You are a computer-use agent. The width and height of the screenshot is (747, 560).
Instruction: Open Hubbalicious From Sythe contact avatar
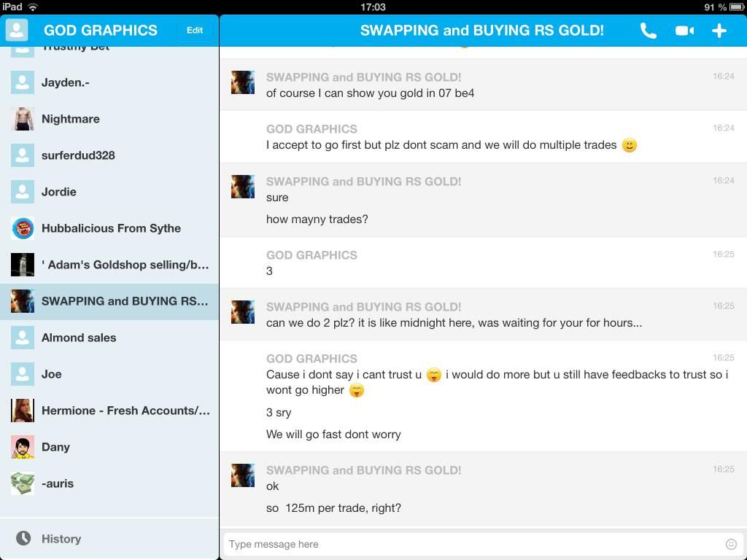pyautogui.click(x=23, y=228)
